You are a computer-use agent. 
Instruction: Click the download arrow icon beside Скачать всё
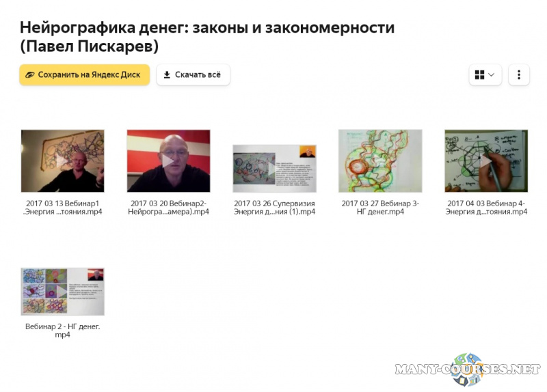(x=167, y=75)
